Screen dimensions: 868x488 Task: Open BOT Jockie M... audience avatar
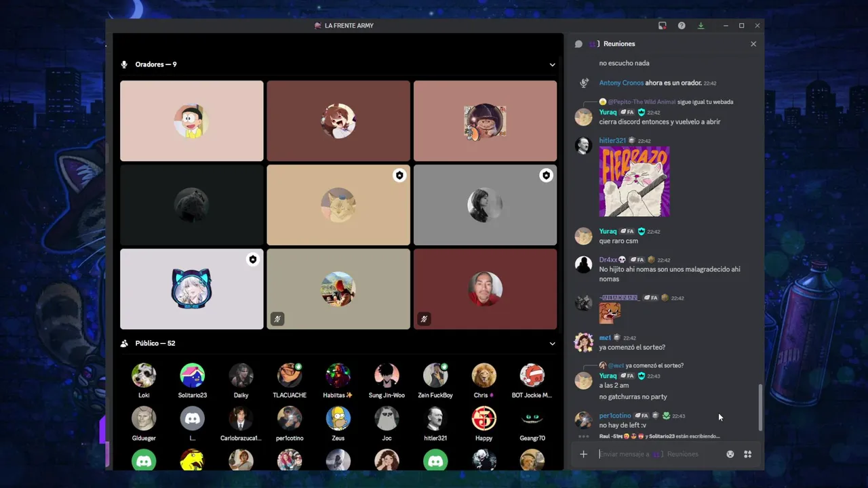pyautogui.click(x=532, y=375)
